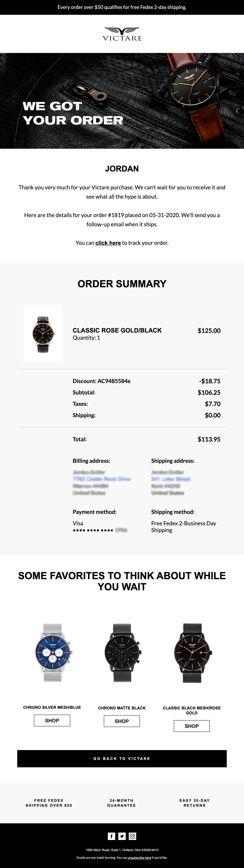Select the Classic Rose Gold/Black product title
Screen dimensions: 244x868
coord(117,330)
